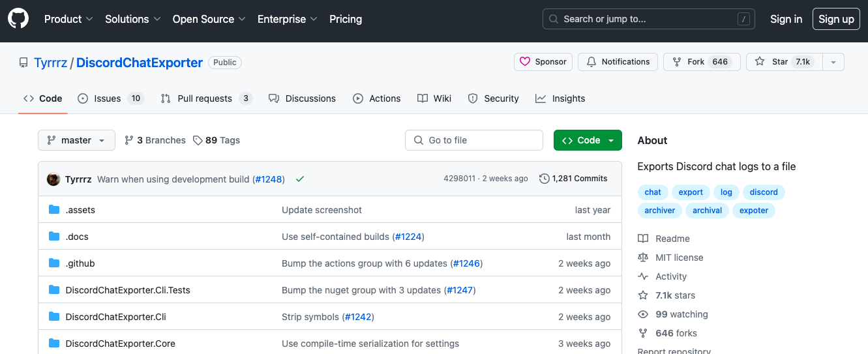Click the green commit status checkmark
This screenshot has height=354, width=868.
(300, 179)
